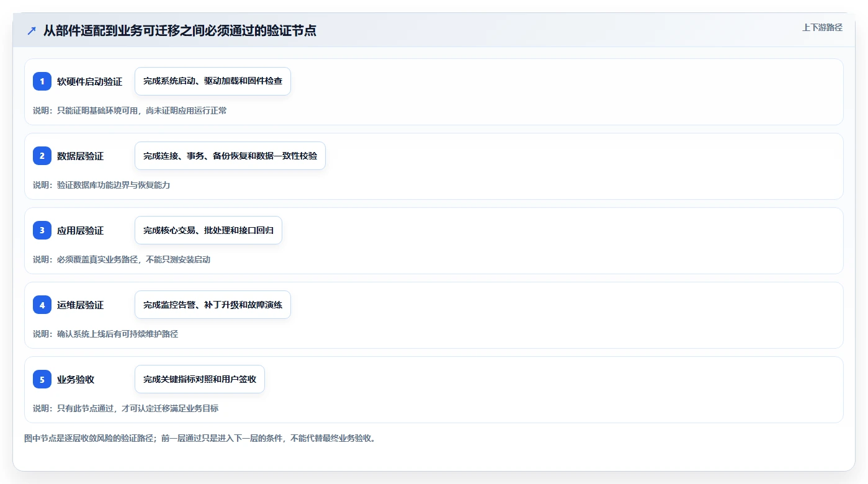Click the 应用层验证 step label
The width and height of the screenshot is (868, 484).
(80, 230)
